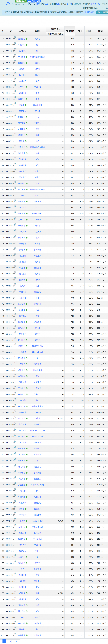Click the green check icon beside 渝农商行
Image resolution: width=108 pixels, height=644 pixels.
27,63
